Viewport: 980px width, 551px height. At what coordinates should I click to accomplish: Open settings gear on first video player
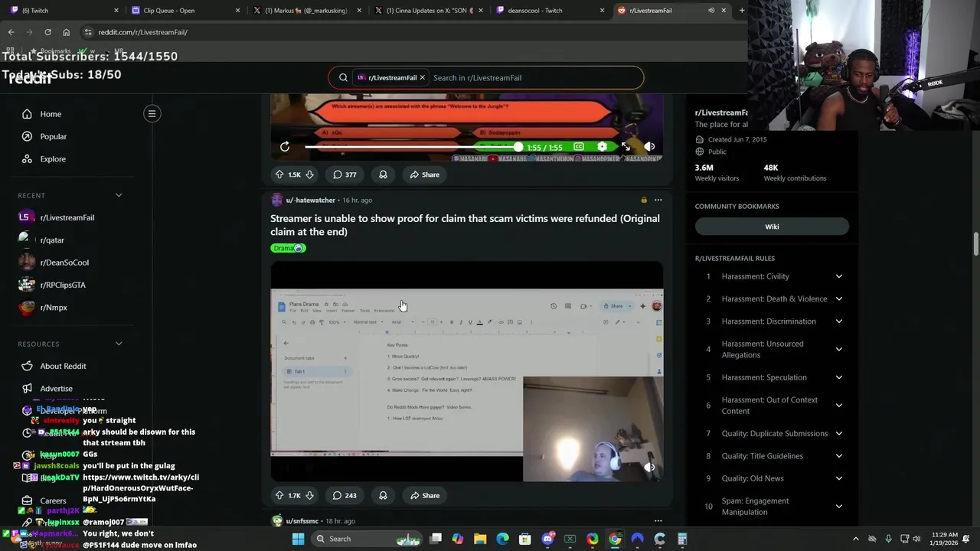[603, 147]
